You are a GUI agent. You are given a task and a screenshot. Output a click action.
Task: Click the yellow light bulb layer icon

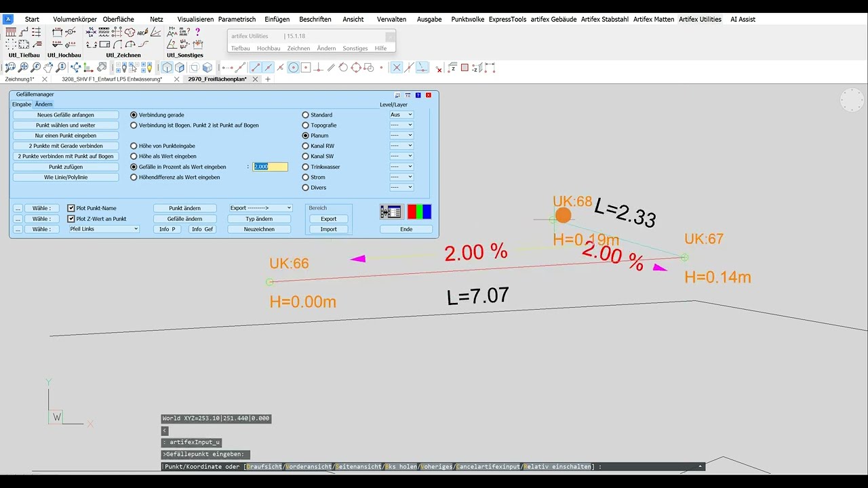tap(149, 68)
